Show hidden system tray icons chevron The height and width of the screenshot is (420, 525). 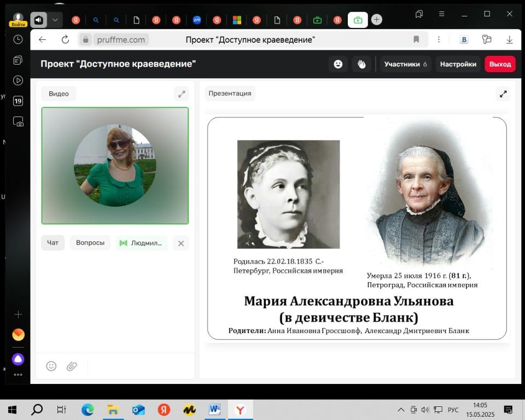401,410
